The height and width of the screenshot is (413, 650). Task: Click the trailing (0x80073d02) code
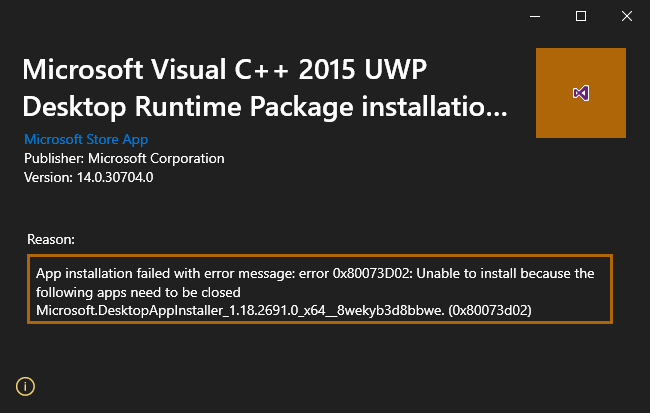click(490, 311)
